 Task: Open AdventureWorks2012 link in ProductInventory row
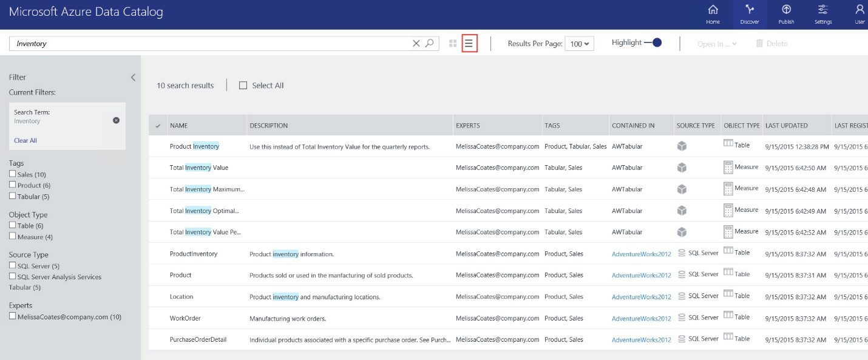tap(642, 254)
